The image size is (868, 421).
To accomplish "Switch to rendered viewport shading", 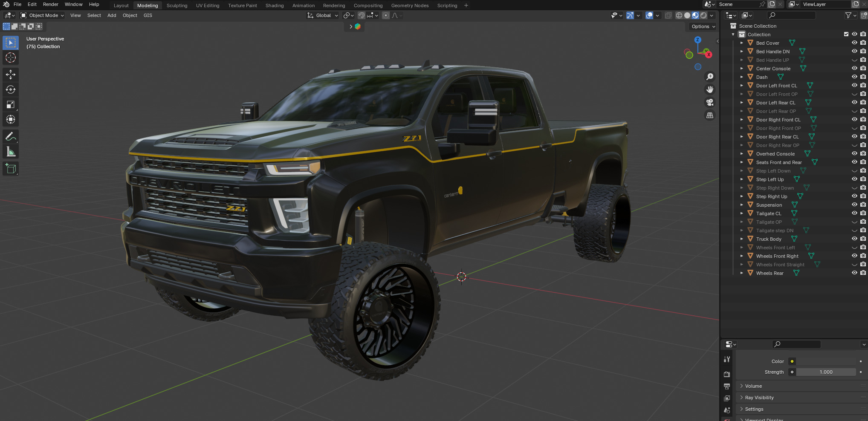I will click(703, 15).
